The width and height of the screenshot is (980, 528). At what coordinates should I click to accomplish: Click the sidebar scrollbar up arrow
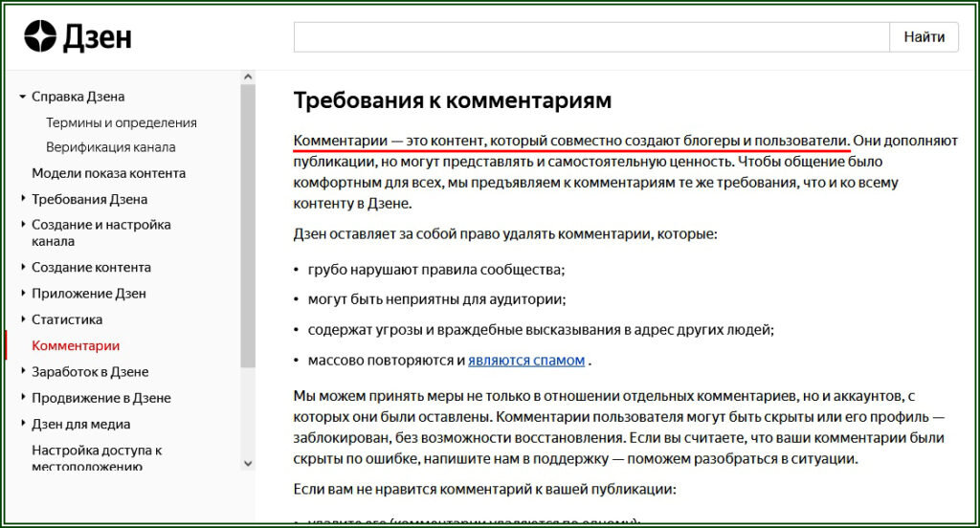pos(248,77)
